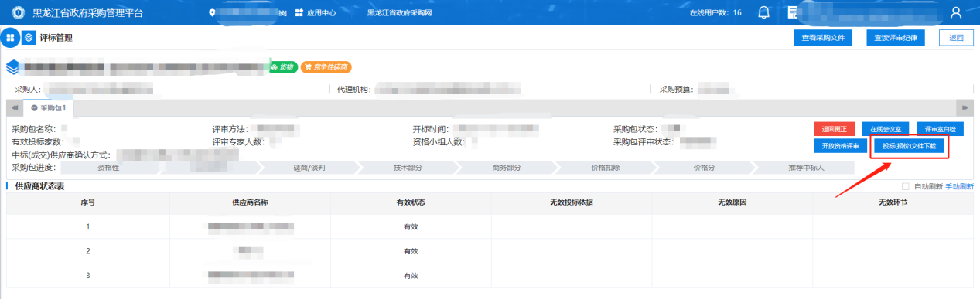The height and width of the screenshot is (299, 980).
Task: Click the user profile avatar icon
Action: tap(956, 12)
